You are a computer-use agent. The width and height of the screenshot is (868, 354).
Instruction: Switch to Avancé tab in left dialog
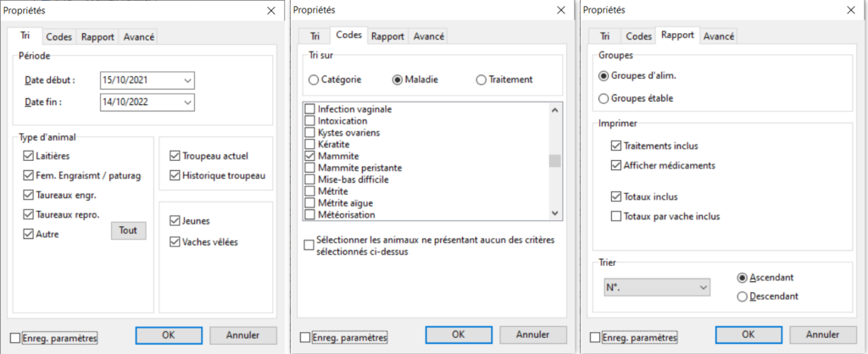point(139,37)
